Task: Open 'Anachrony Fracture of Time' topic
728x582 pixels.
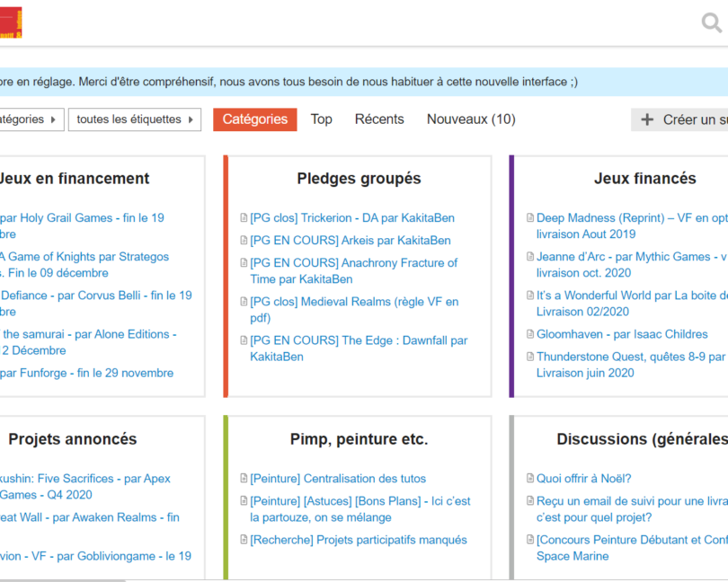Action: point(354,271)
